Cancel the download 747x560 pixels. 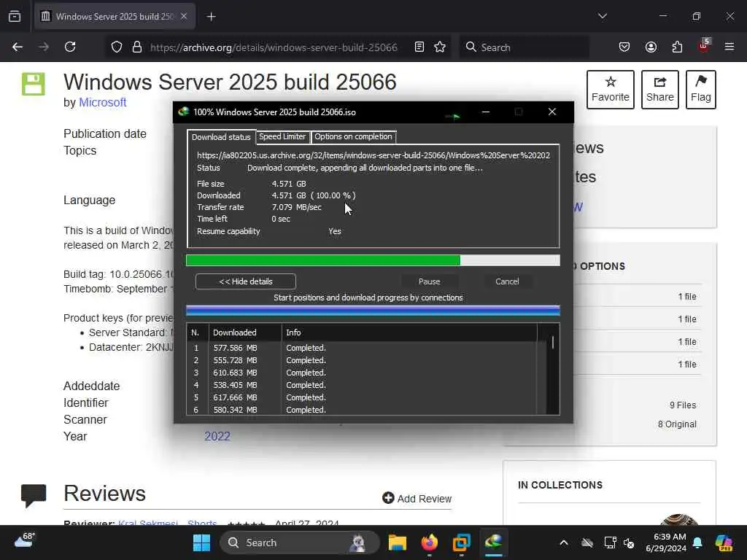click(x=508, y=281)
